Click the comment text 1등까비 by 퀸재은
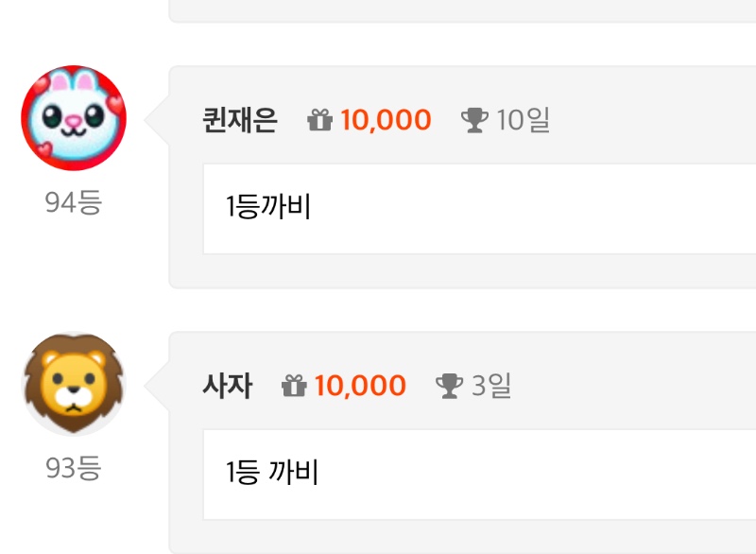 (x=267, y=206)
